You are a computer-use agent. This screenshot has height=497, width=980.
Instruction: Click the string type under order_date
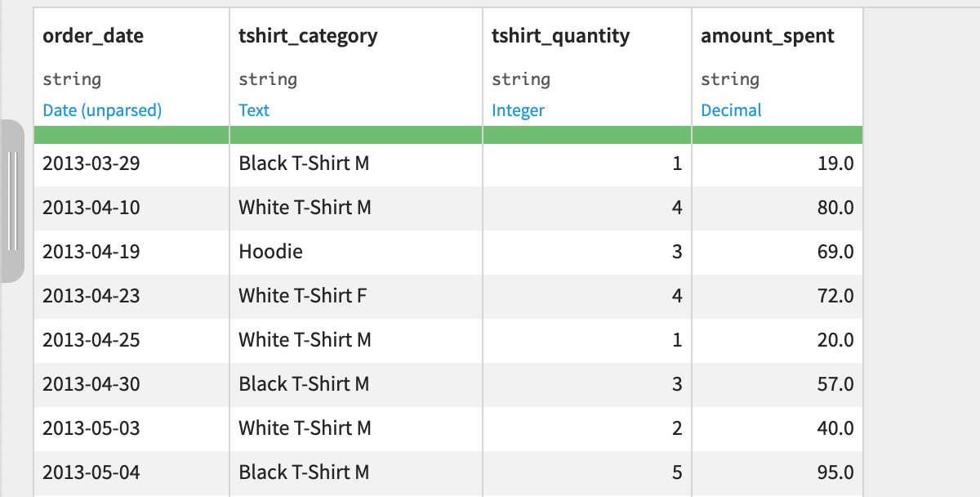click(72, 79)
